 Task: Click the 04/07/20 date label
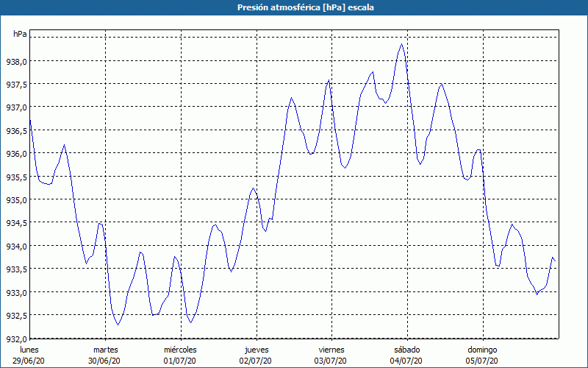click(406, 361)
